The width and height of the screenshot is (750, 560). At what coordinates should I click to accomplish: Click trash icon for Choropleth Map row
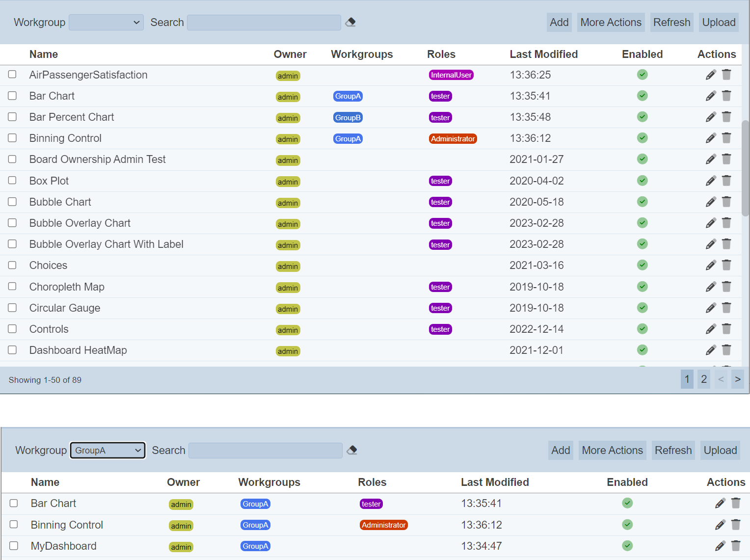[x=726, y=287]
